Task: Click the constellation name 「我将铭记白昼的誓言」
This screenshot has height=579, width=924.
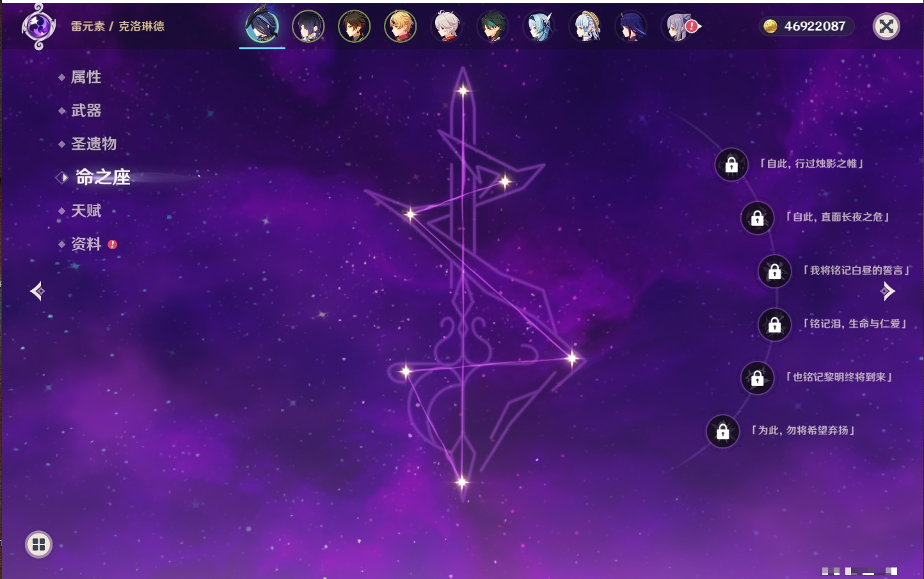Action: coord(856,270)
